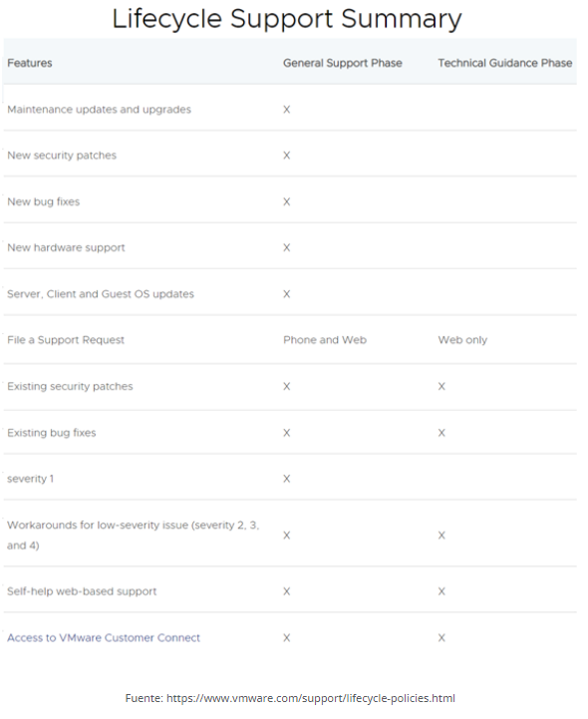This screenshot has width=588, height=719.
Task: Click the Features column header
Action: tap(30, 63)
